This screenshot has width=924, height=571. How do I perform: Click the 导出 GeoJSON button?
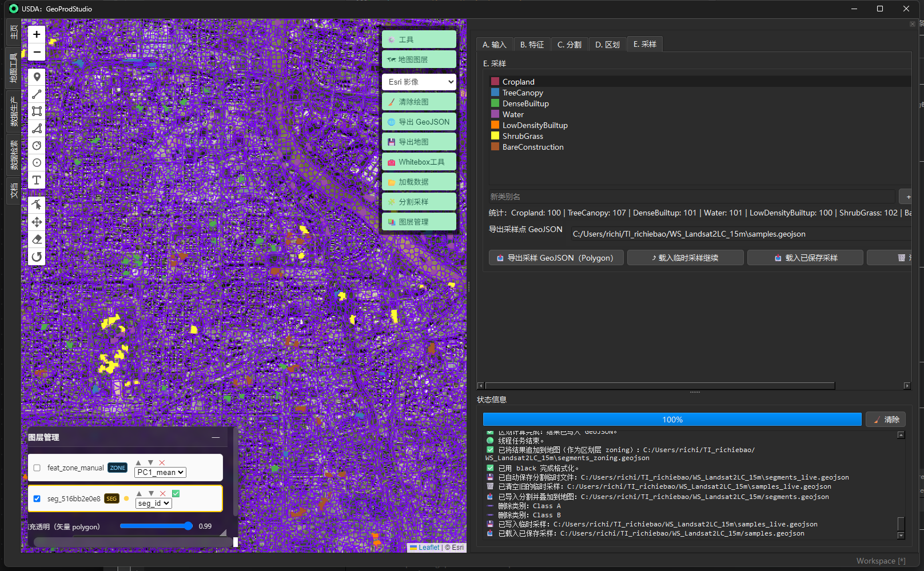(x=419, y=121)
